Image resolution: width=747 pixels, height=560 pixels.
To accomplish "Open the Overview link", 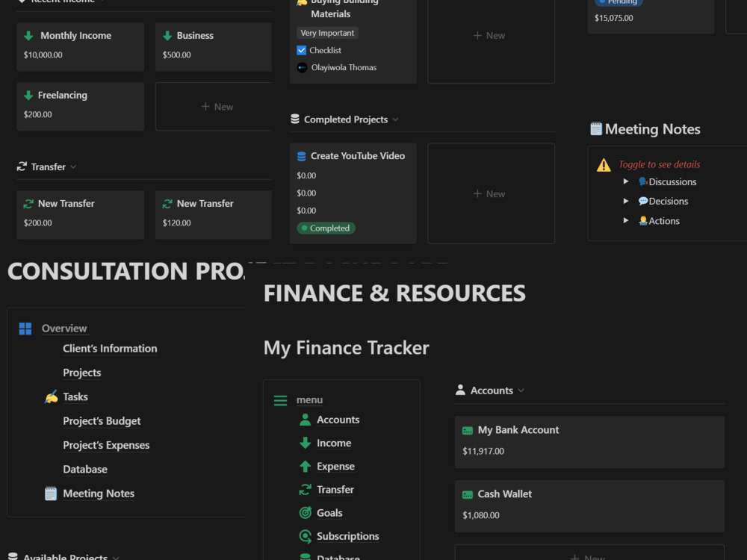I will 64,329.
